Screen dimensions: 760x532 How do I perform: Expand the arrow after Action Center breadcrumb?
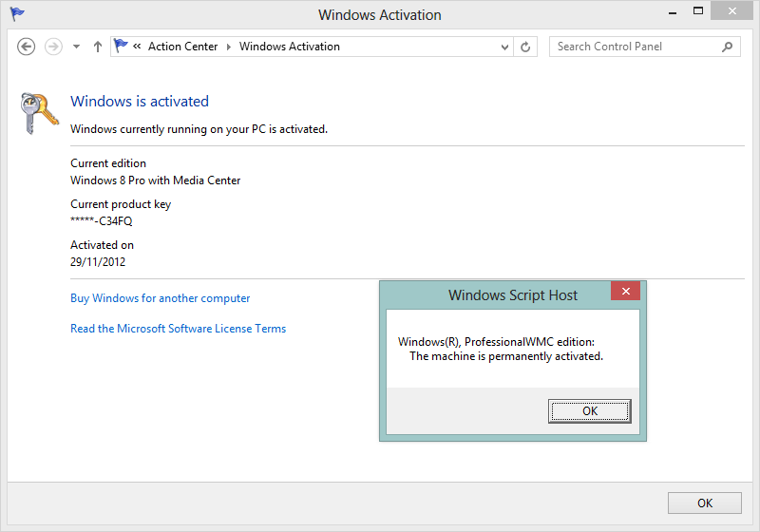click(228, 47)
